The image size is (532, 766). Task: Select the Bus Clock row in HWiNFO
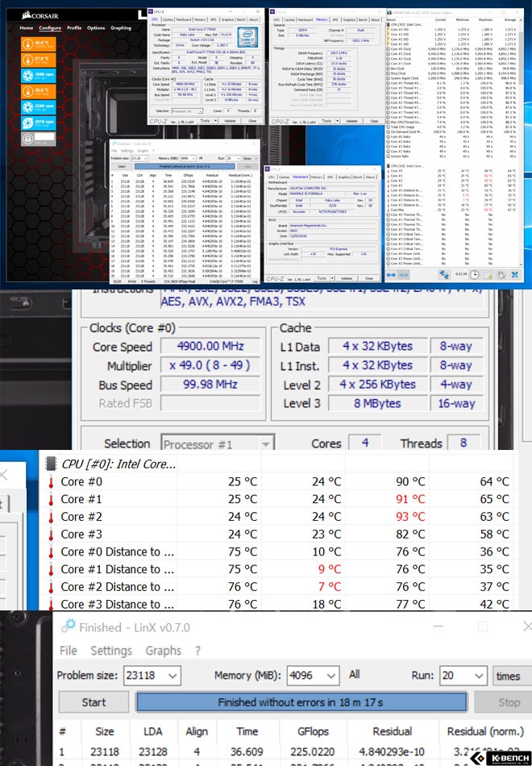pos(452,69)
